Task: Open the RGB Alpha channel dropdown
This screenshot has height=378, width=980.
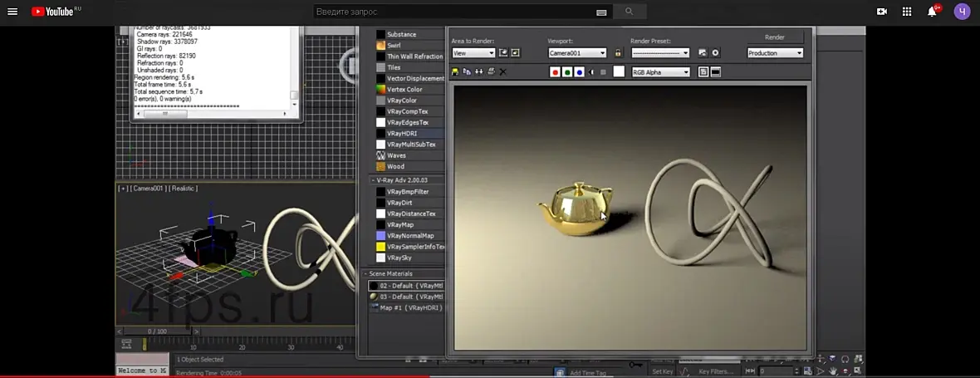Action: coord(660,72)
